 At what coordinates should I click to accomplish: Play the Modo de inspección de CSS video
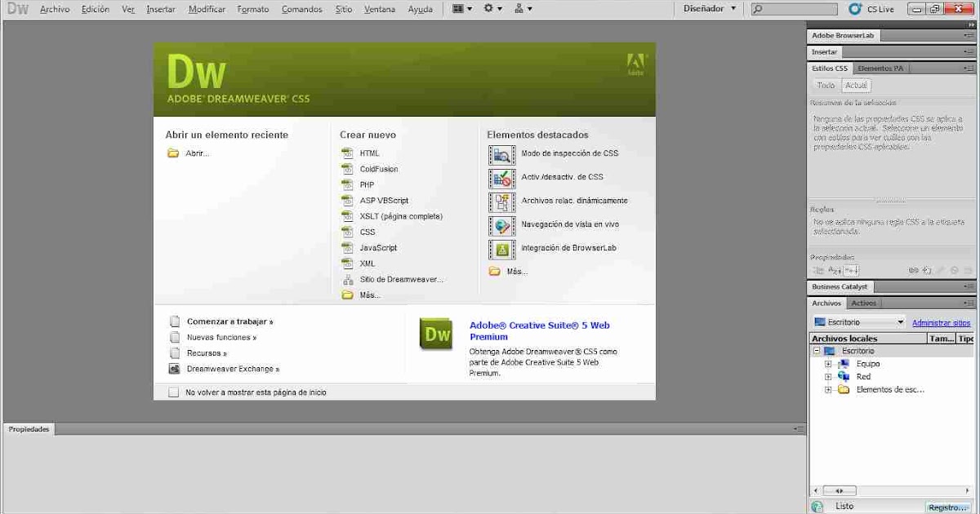[502, 153]
